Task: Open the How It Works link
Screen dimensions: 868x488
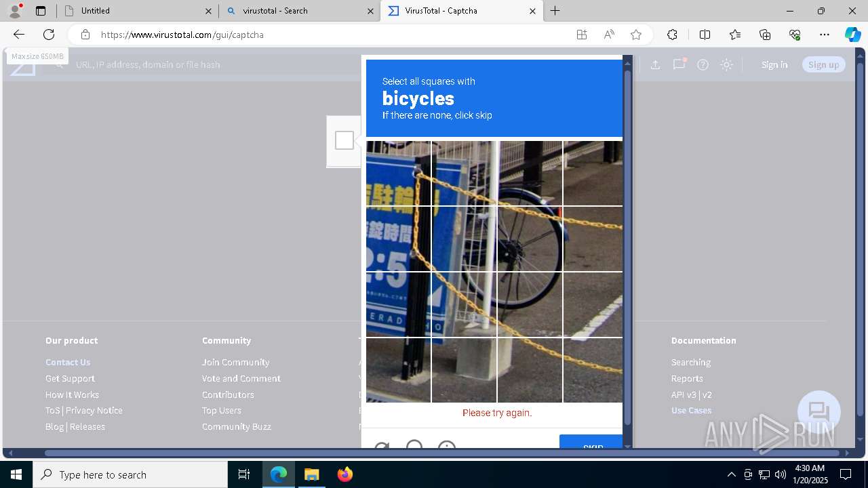Action: point(72,394)
